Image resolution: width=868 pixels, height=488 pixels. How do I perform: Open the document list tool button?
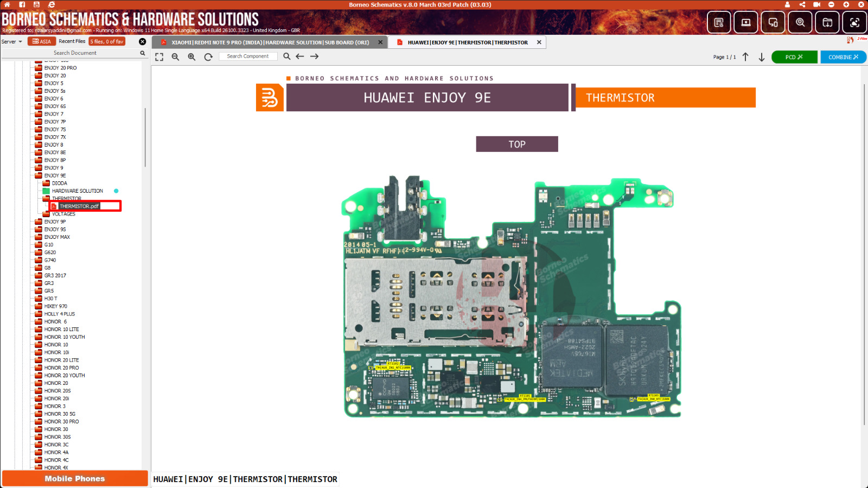coord(719,22)
